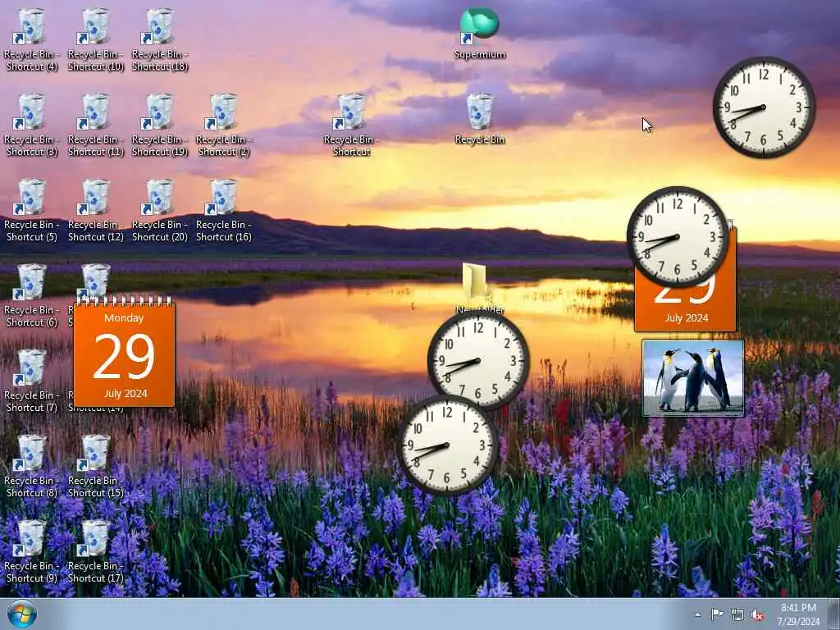Select Recycle Bin - Shortcut (6)
This screenshot has height=630, width=840.
31,295
